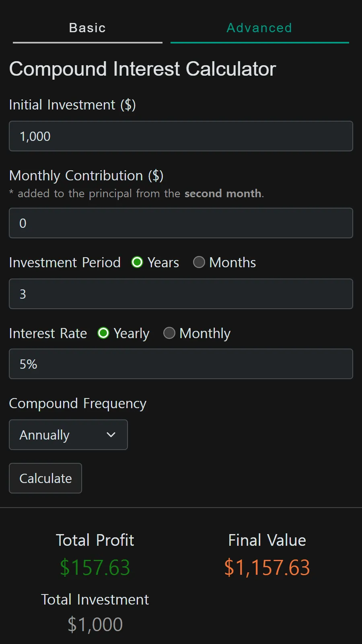Click the Final Value amount $1,157.63
The width and height of the screenshot is (362, 644).
[267, 568]
